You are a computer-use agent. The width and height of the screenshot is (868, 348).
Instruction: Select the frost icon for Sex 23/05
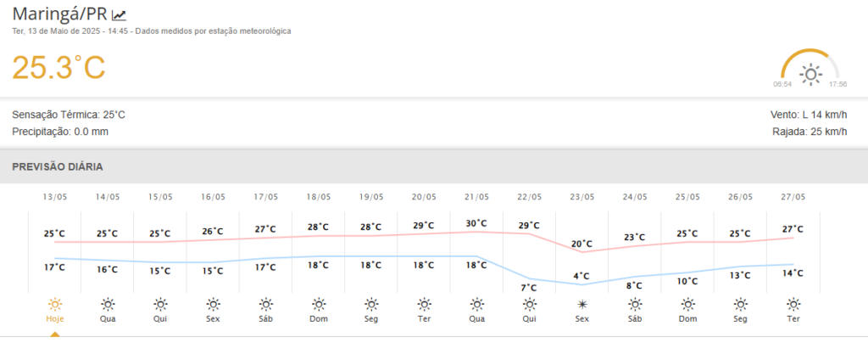[581, 304]
